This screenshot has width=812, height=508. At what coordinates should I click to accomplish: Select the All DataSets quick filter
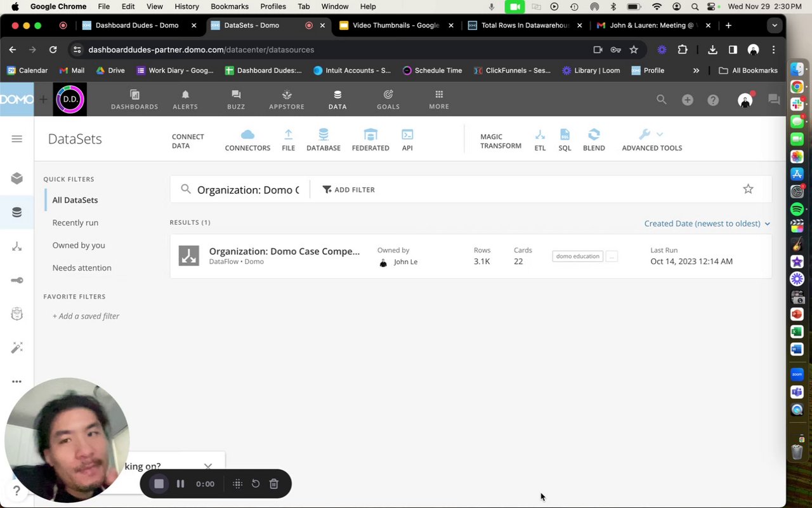click(75, 200)
